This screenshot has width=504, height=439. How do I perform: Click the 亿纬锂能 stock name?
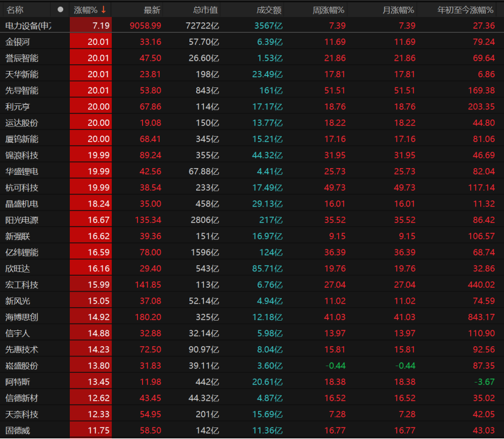coord(22,252)
